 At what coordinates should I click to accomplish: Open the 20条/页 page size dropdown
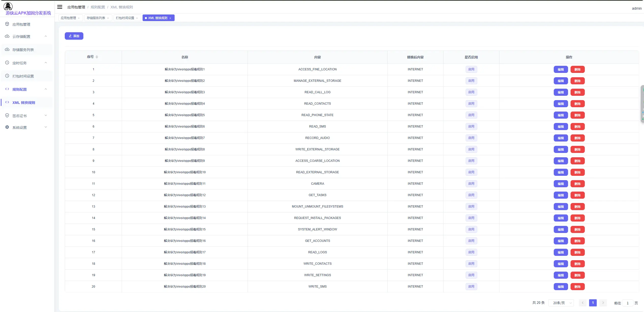[561, 303]
